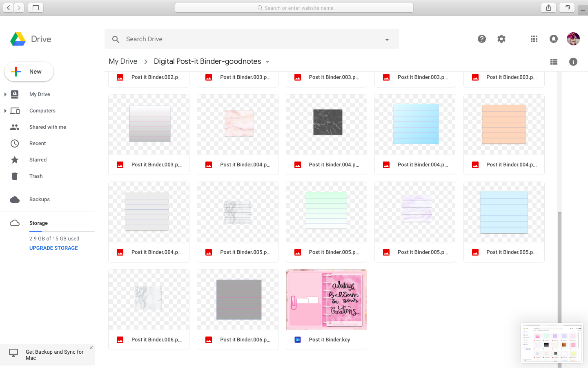Switch to list view
The height and width of the screenshot is (368, 588).
tap(554, 62)
